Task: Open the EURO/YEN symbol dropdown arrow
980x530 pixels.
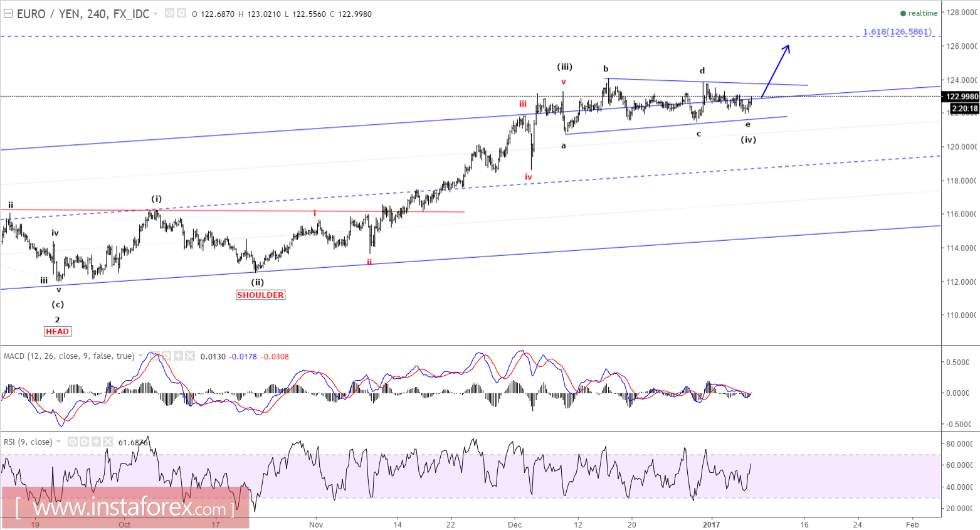Action: 155,13
